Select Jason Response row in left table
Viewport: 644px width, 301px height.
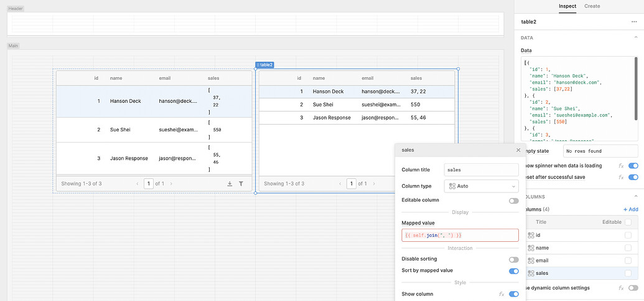(154, 158)
